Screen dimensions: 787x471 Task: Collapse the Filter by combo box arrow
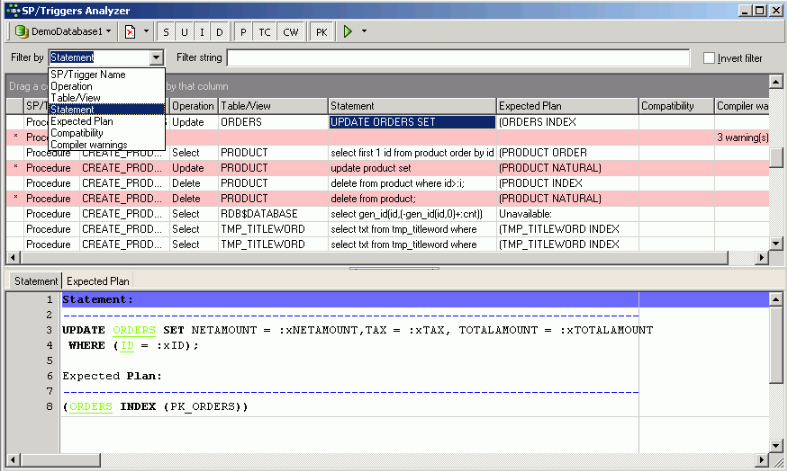157,58
